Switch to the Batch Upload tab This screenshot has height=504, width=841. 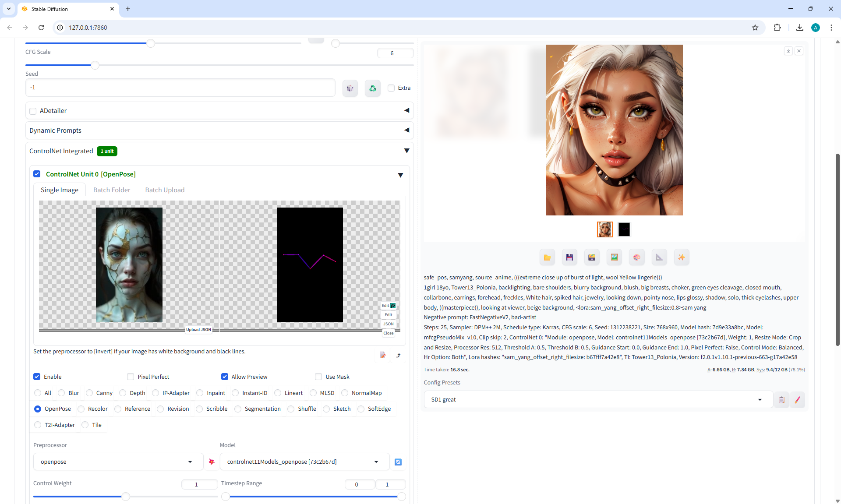coord(165,190)
